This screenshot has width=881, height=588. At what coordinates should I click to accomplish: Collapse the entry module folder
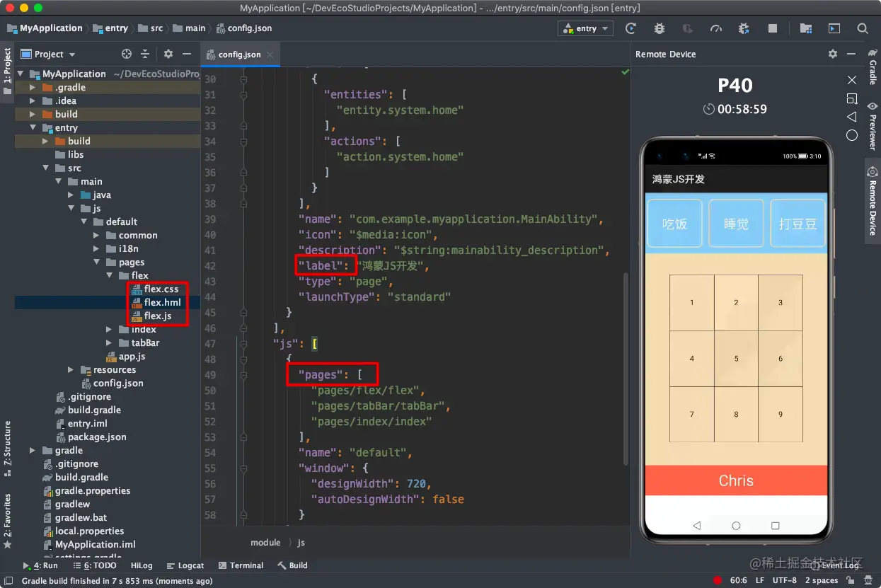click(x=33, y=128)
